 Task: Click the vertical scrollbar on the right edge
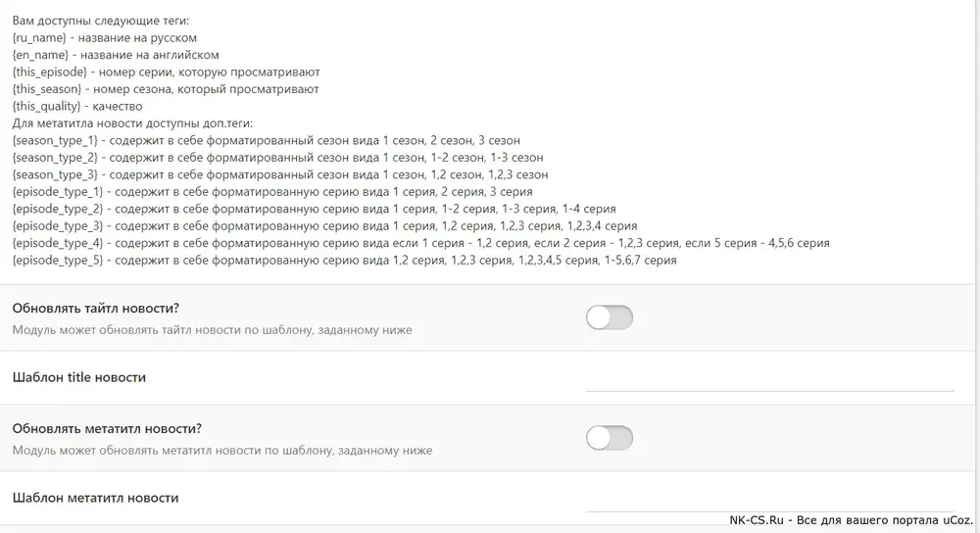coord(976,266)
